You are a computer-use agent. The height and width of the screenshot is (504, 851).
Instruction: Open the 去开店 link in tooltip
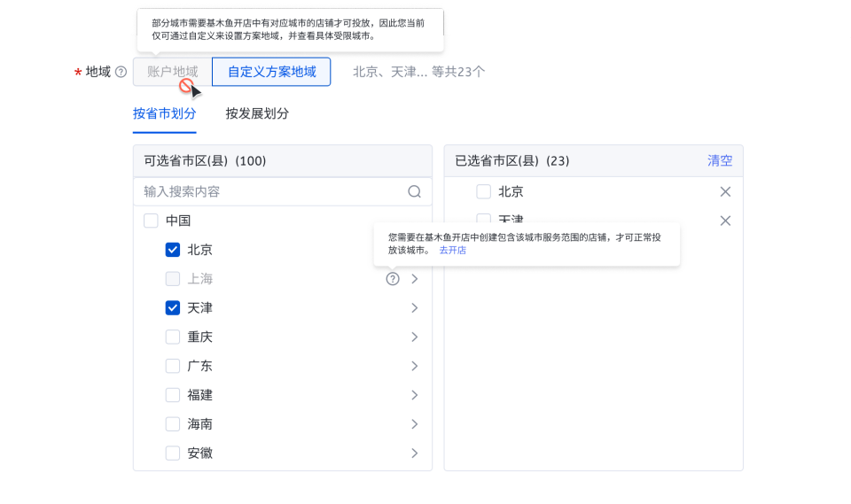click(x=452, y=251)
